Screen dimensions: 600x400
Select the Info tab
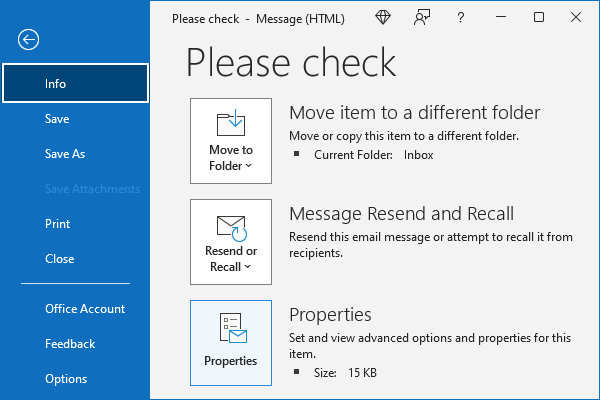point(75,83)
